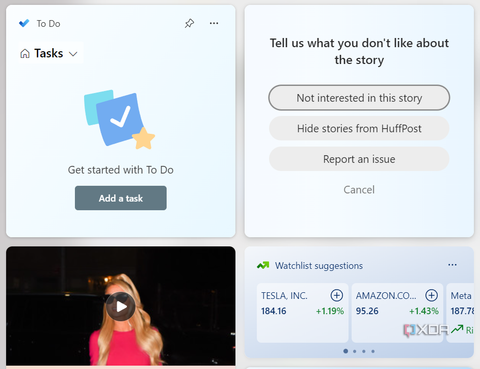
Task: Click the To Do widget title
Action: coord(48,24)
